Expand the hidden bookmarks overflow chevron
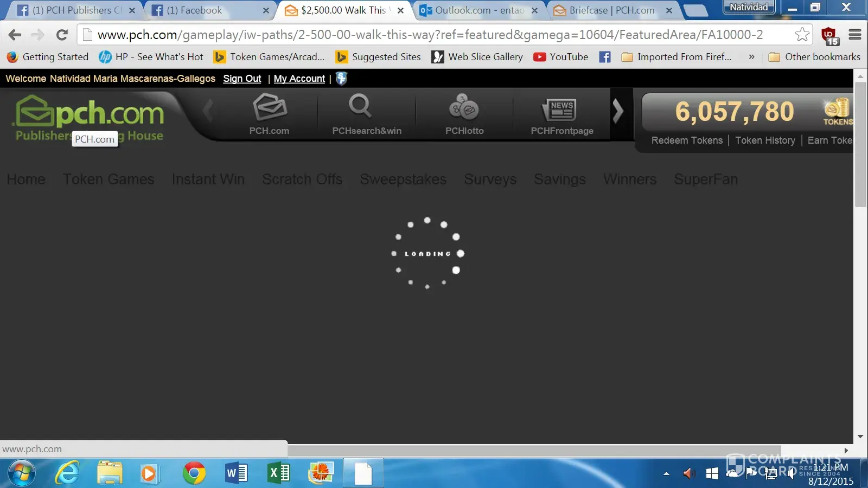868x488 pixels. (x=751, y=57)
